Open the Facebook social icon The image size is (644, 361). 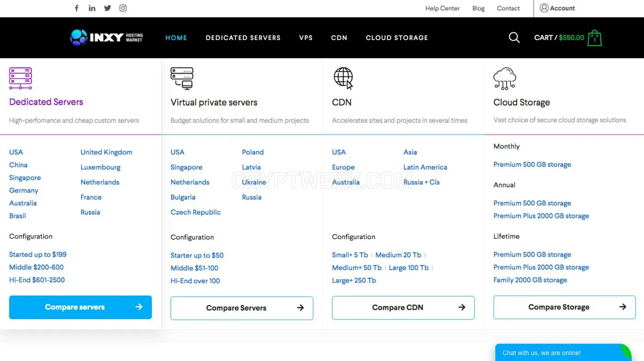click(77, 8)
